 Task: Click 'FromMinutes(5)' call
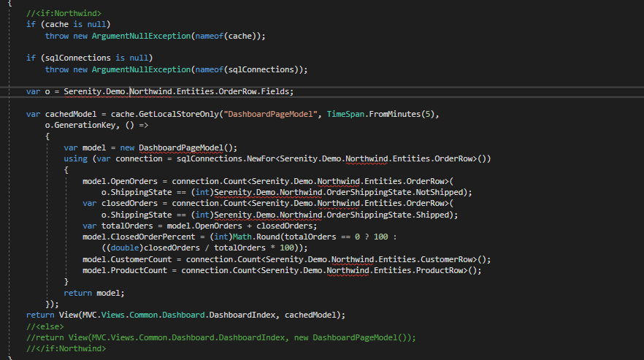[x=402, y=114]
